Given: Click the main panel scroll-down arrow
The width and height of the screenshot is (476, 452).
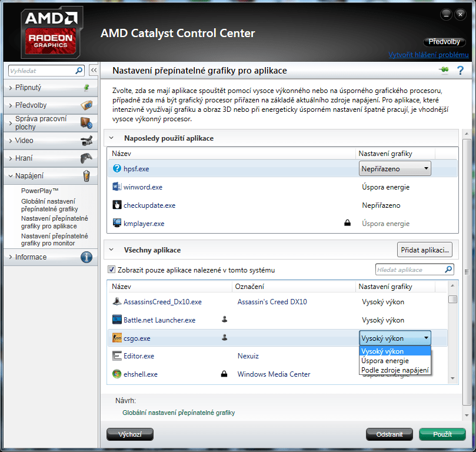Looking at the screenshot, I should click(467, 416).
